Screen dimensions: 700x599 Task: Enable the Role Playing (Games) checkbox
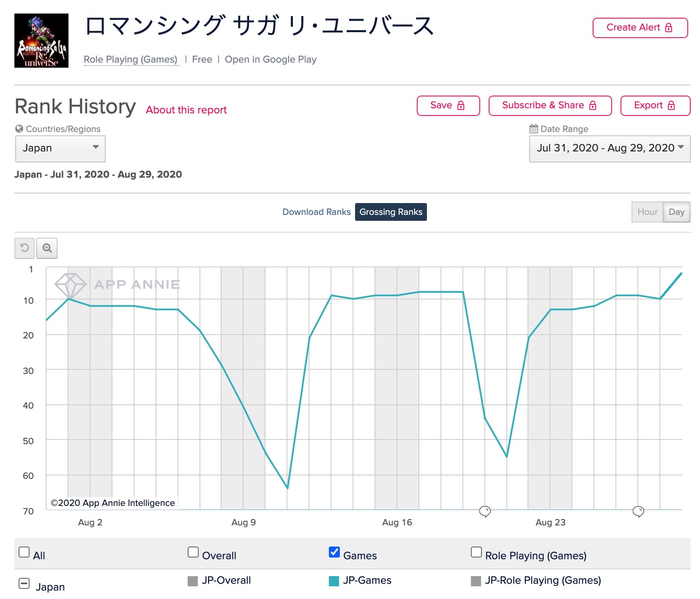476,552
